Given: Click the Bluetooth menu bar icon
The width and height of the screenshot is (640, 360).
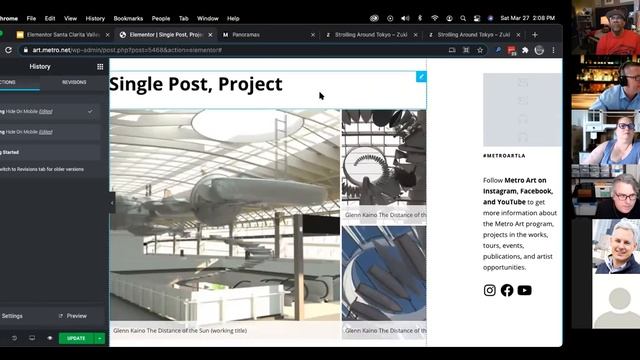Looking at the screenshot, I should pyautogui.click(x=420, y=18).
